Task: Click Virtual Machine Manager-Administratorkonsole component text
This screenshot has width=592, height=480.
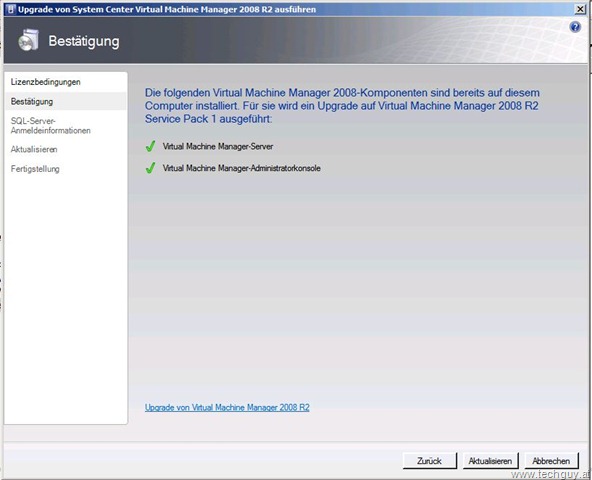Action: 242,168
